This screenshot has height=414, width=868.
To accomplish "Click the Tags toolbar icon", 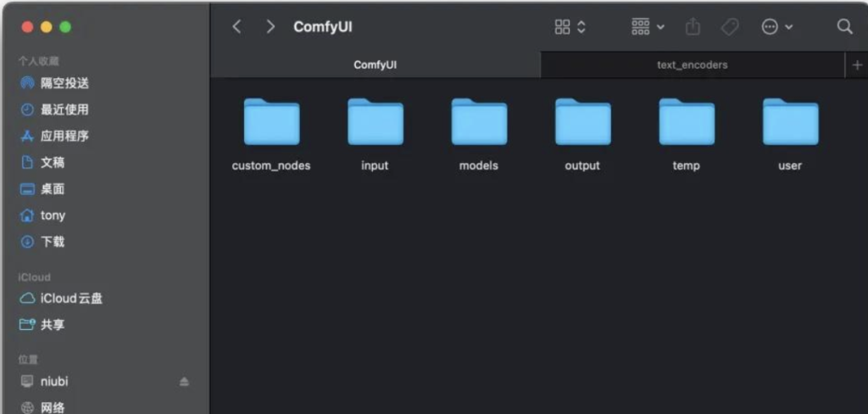I will coord(730,26).
